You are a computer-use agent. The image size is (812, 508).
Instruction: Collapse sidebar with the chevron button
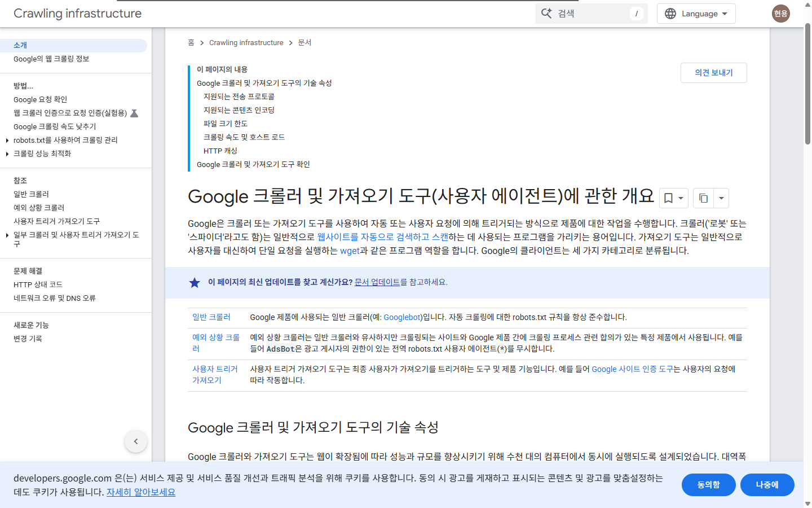coord(136,441)
